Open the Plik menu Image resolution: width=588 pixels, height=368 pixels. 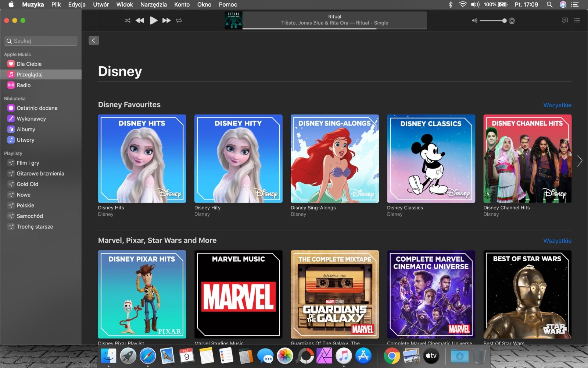(56, 4)
